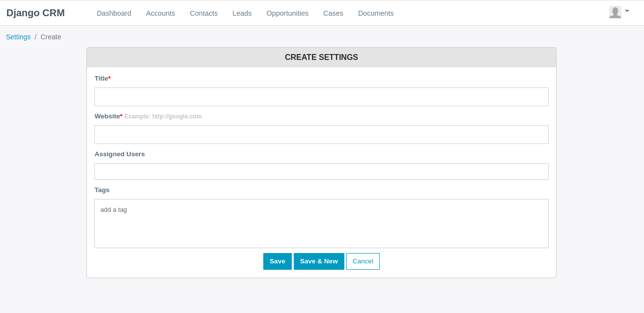This screenshot has width=644, height=313.
Task: Navigate to Leads
Action: (242, 13)
